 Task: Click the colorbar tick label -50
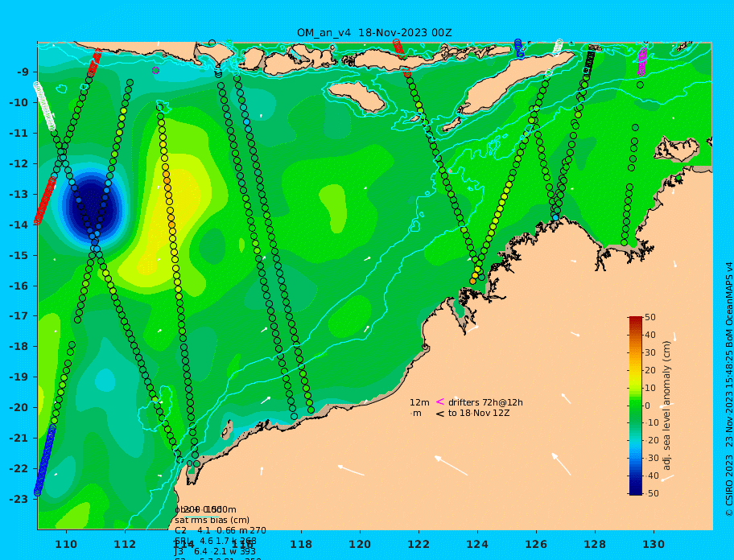click(x=652, y=493)
